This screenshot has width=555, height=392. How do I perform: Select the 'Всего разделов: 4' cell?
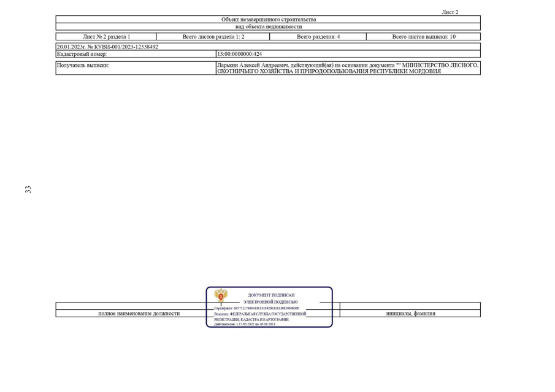[x=318, y=37]
